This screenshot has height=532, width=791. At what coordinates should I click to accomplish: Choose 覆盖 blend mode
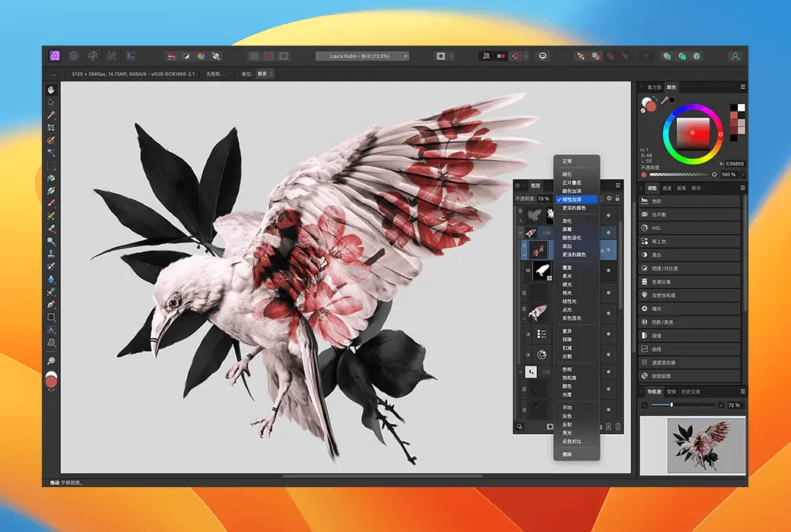577,268
